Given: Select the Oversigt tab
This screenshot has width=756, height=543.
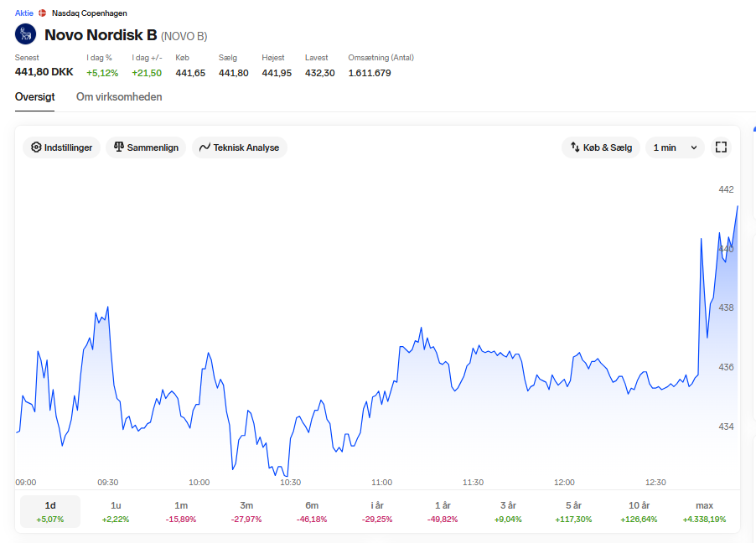Looking at the screenshot, I should pyautogui.click(x=34, y=97).
